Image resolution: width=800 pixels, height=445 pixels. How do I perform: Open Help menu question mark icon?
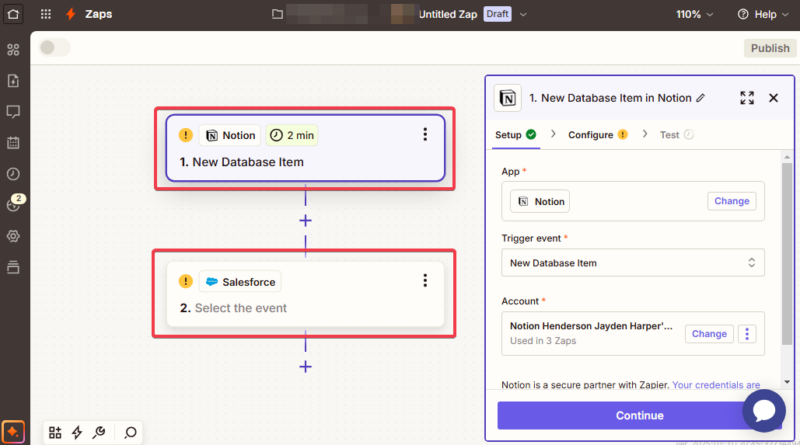743,14
